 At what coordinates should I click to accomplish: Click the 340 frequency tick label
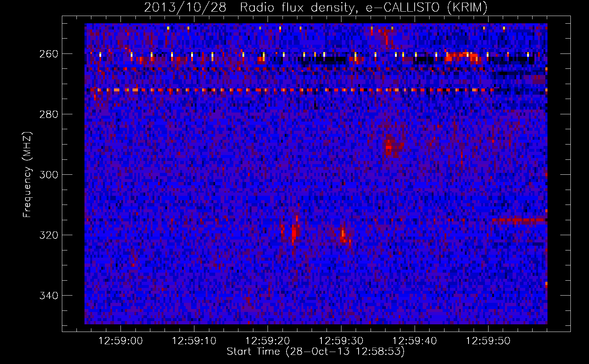48,296
